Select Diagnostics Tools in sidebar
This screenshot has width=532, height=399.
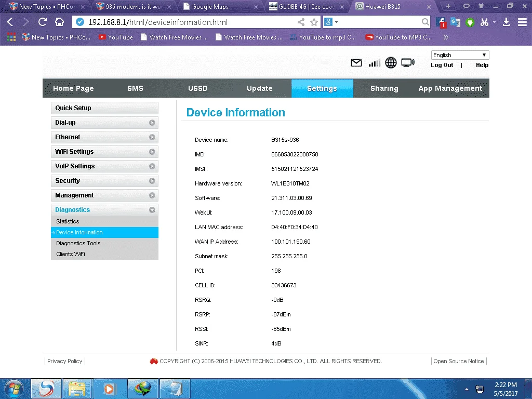(x=104, y=243)
